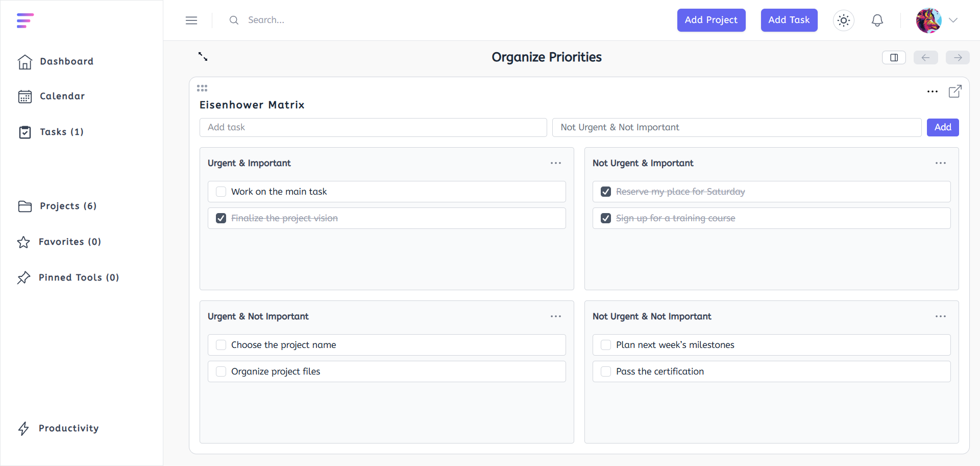Click the Add Project button

[712, 20]
